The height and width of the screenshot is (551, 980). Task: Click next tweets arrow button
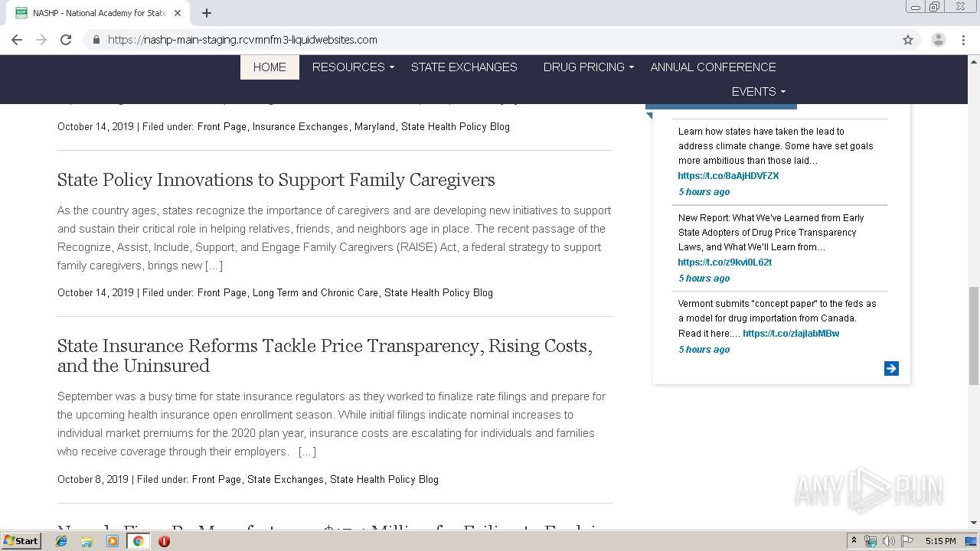[891, 369]
